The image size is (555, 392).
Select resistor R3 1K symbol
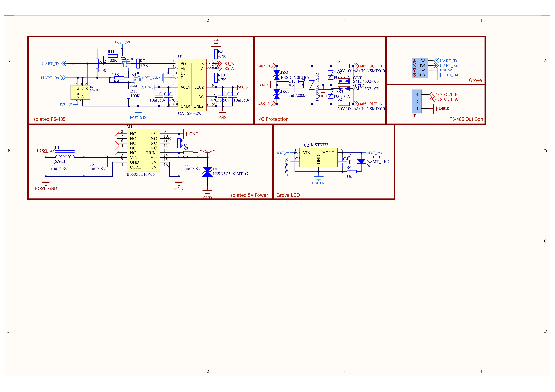[x=352, y=172]
